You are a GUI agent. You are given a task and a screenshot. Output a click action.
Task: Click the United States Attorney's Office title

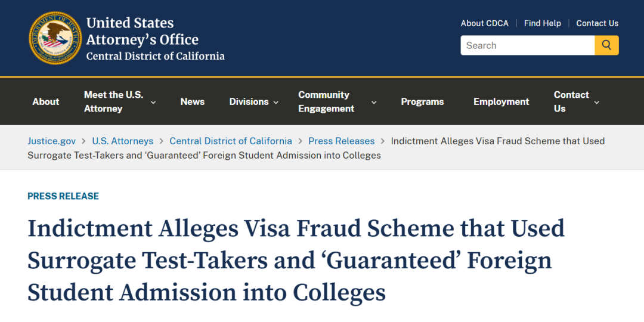[x=142, y=31]
